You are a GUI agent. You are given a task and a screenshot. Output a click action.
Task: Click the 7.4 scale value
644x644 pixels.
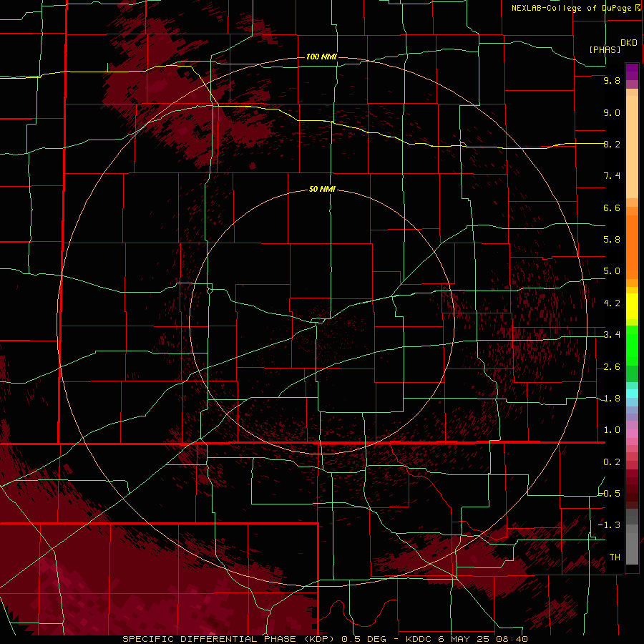pyautogui.click(x=612, y=176)
